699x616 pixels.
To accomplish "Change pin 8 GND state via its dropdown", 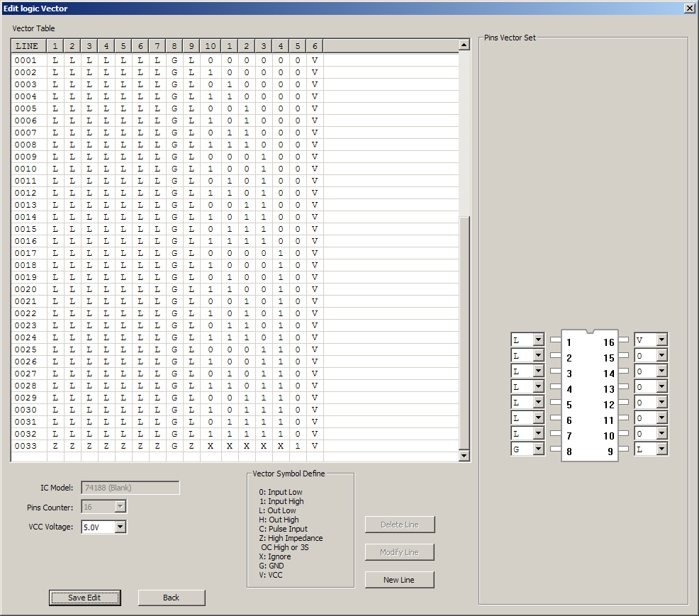I will pos(537,449).
